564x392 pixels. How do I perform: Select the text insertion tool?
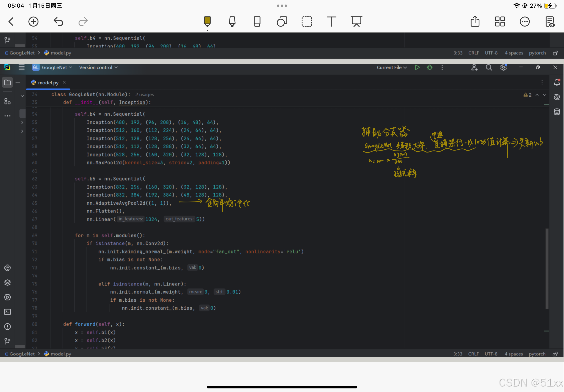coord(331,22)
